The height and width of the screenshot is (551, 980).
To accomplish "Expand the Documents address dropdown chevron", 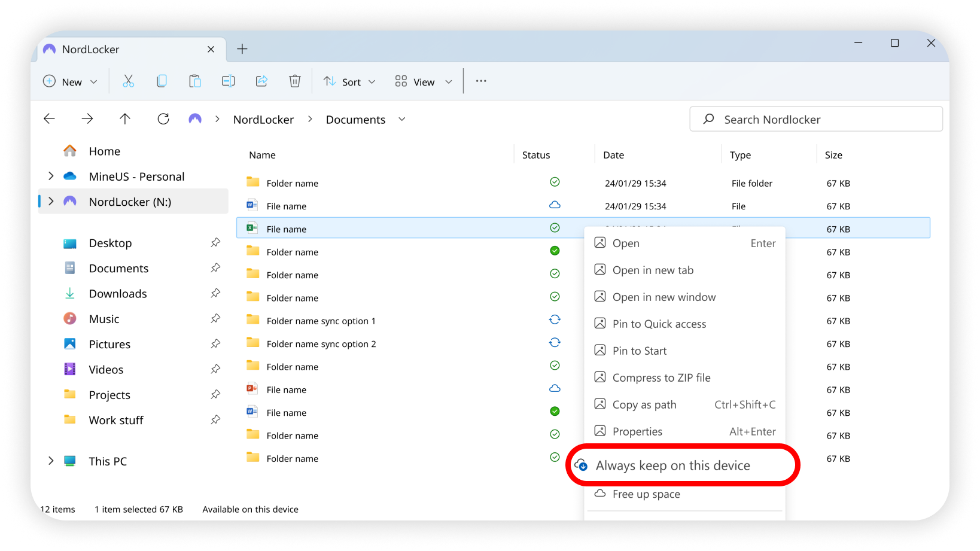I will point(402,119).
